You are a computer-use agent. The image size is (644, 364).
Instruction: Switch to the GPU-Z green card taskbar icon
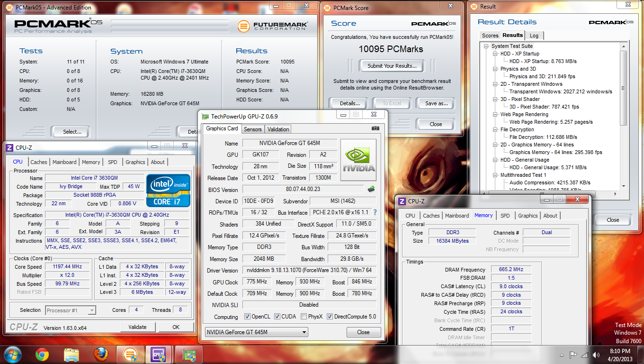pyautogui.click(x=188, y=354)
